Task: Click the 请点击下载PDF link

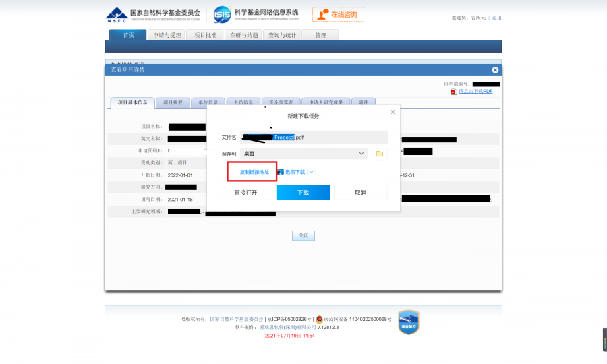Action: coord(475,91)
